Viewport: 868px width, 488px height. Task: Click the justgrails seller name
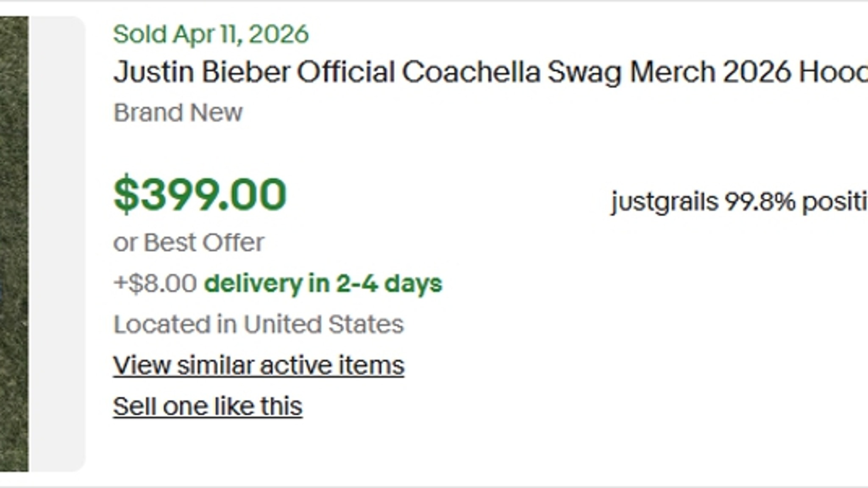(665, 202)
